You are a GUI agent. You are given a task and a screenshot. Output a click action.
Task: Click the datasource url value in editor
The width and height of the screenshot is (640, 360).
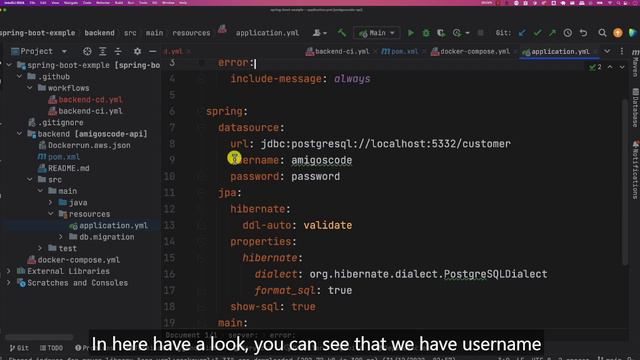click(x=386, y=144)
